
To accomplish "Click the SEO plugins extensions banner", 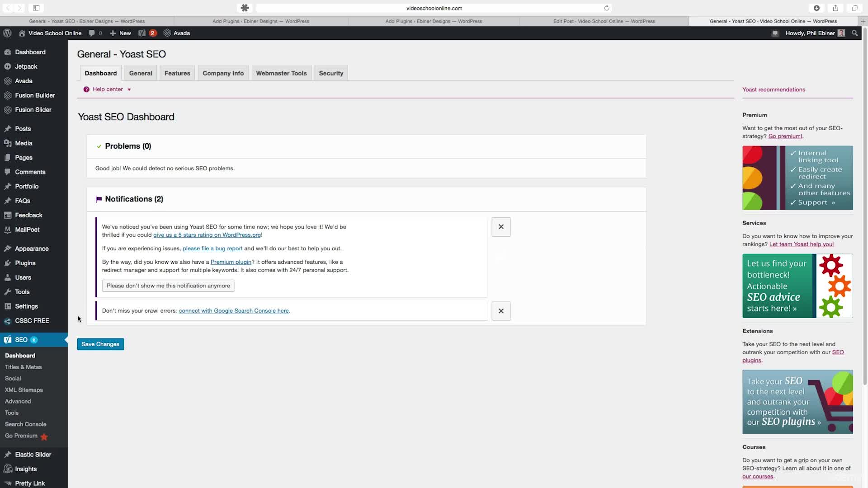I will coord(797,402).
